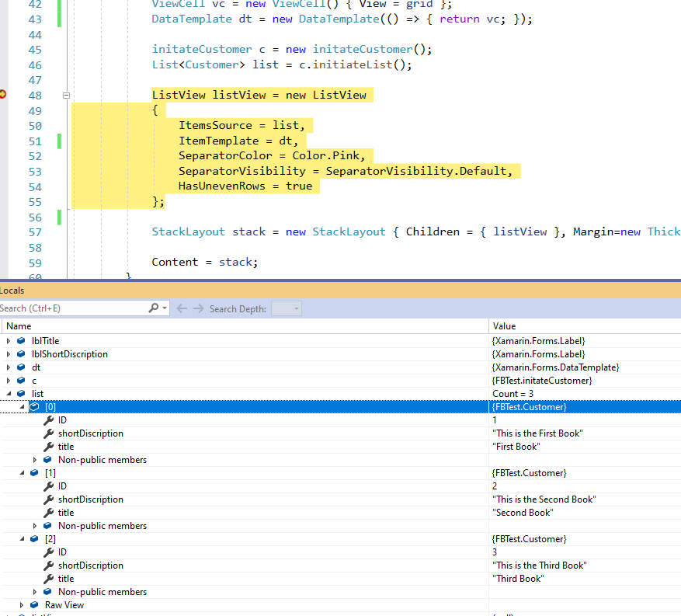Expand the lblTitle variable
Screen dimensions: 681x616
[x=9, y=341]
